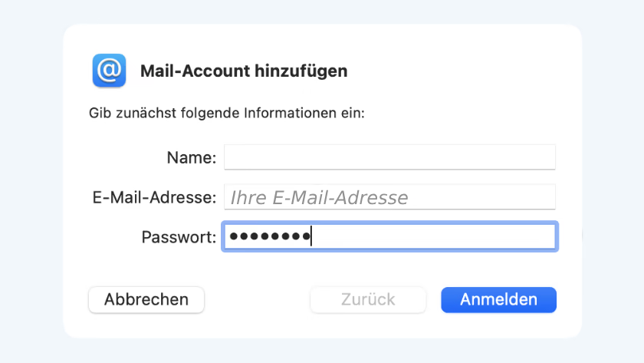644x363 pixels.
Task: Click the masked password dots
Action: [x=270, y=237]
